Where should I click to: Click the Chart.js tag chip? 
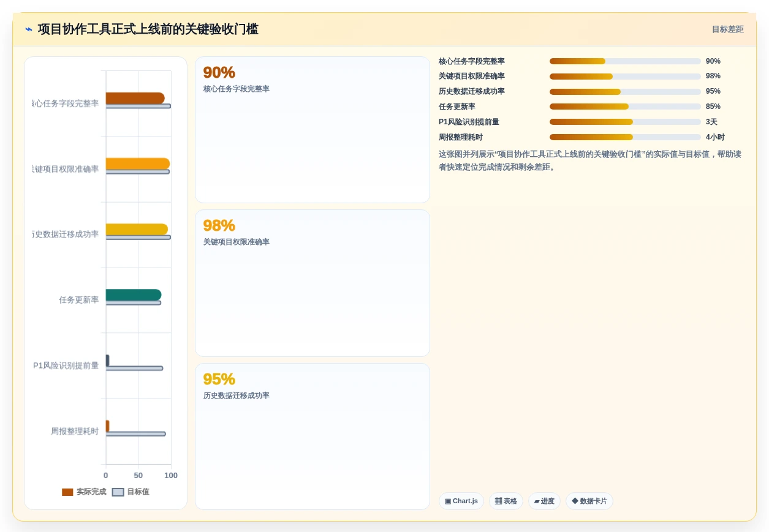point(461,501)
